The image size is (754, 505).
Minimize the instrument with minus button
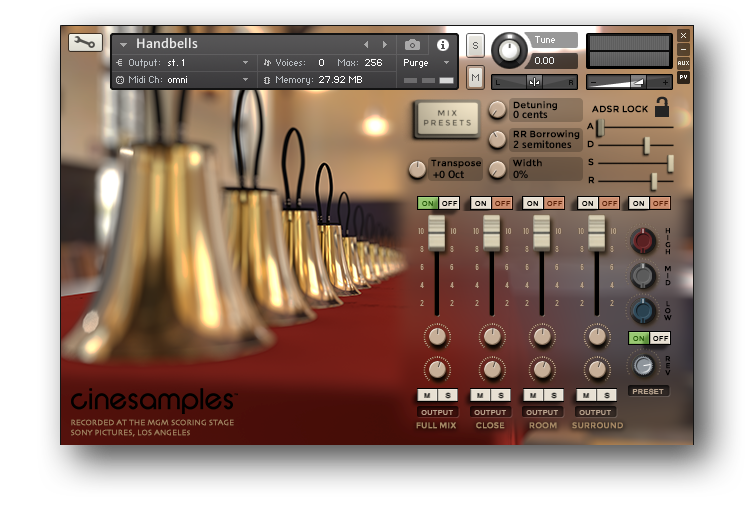[683, 49]
